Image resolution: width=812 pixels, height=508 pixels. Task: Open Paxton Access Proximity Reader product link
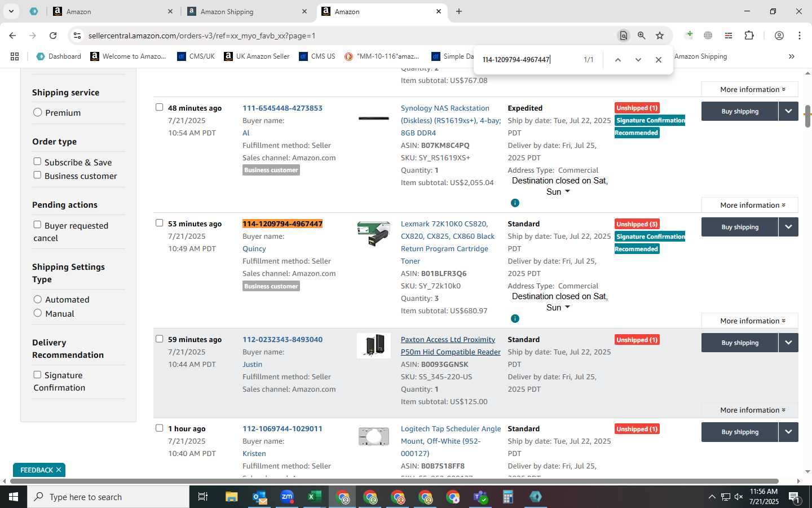pos(451,345)
